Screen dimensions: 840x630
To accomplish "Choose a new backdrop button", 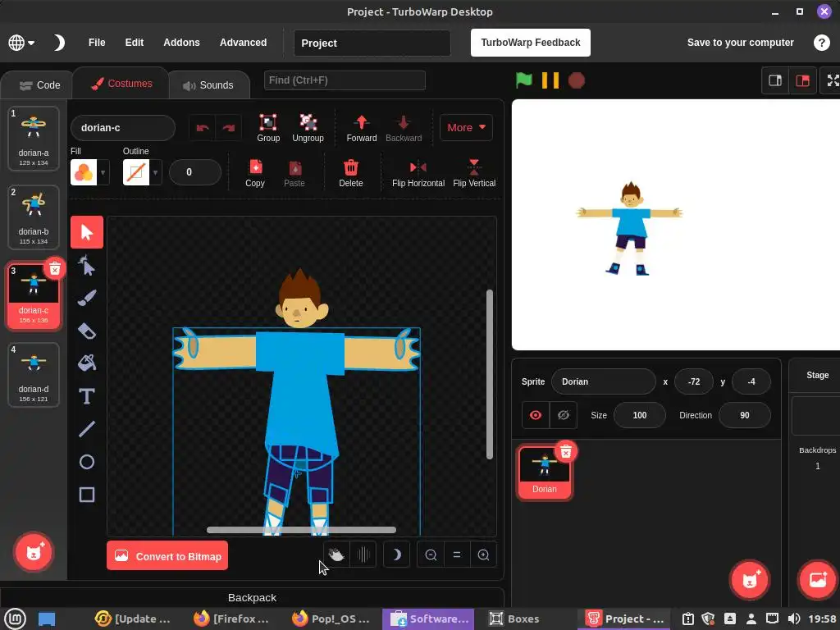I will (818, 579).
